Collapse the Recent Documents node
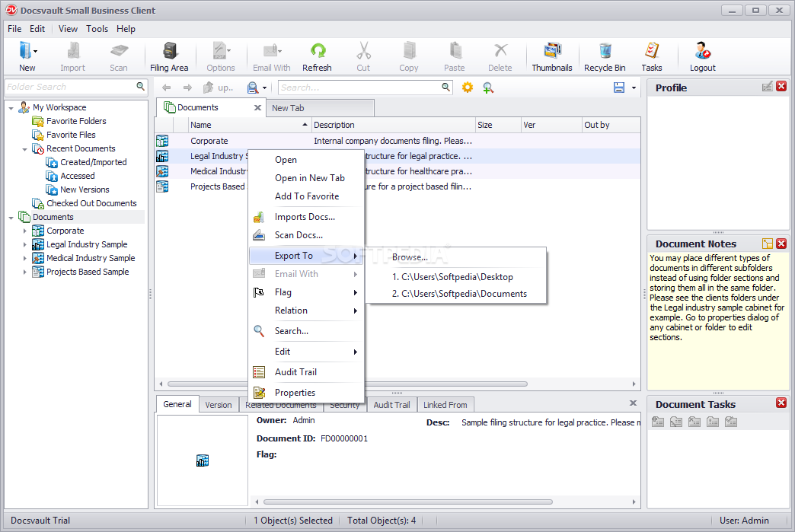Screen dimensions: 795x532 tap(25, 149)
